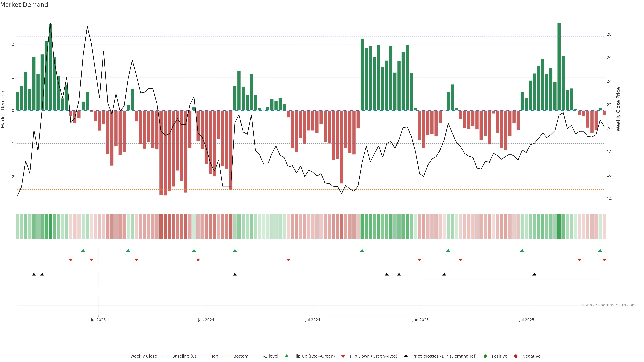Click the black Price crosses legend triangle
Screen dimensions: 644x362
(x=406, y=356)
